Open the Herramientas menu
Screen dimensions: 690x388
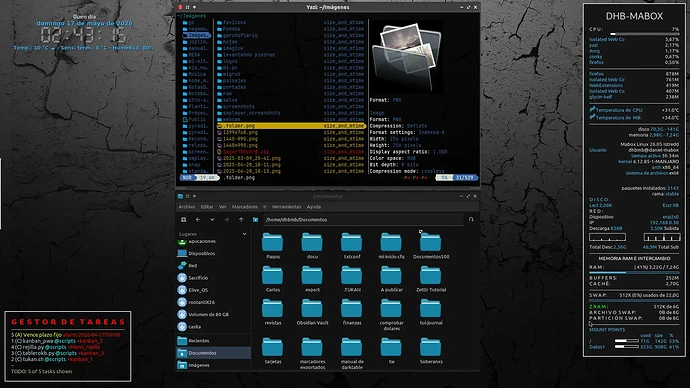[286, 207]
